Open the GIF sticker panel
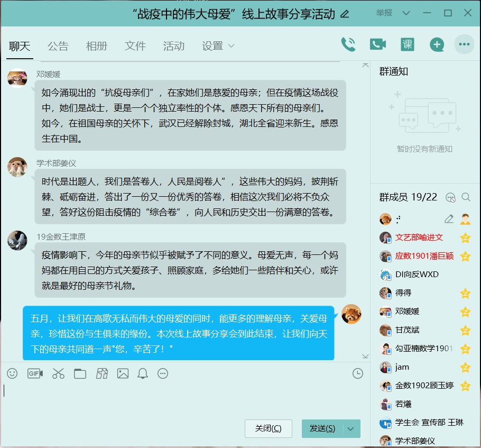Viewport: 481px width, 448px height. tap(35, 374)
